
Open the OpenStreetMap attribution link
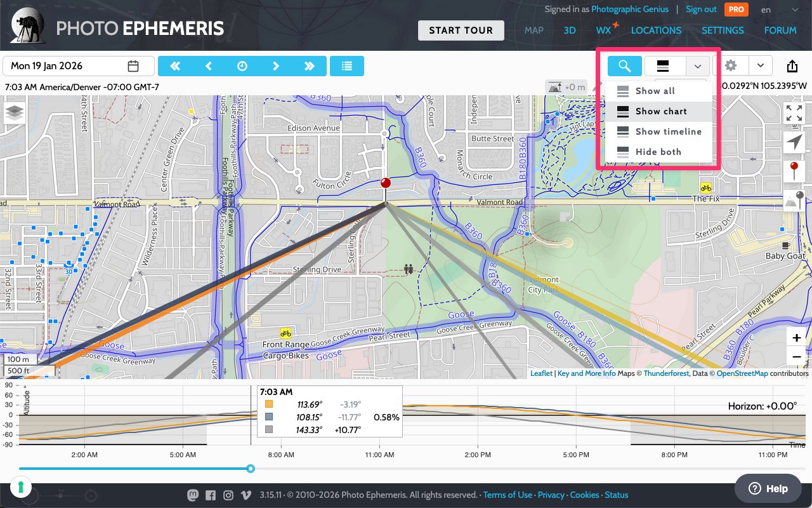pyautogui.click(x=742, y=373)
